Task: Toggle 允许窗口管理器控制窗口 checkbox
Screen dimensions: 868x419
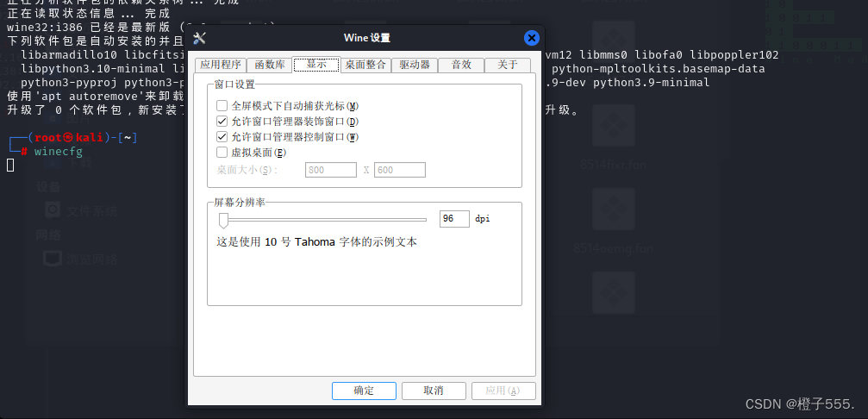Action: point(222,137)
